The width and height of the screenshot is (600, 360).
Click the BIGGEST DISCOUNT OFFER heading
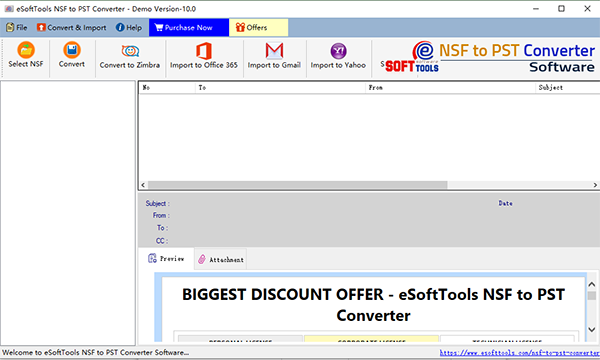(373, 305)
